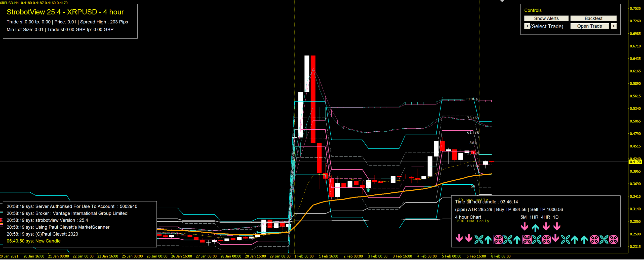Click the pink down arrow under 1D
Viewport: 644px width, 260px height.
click(x=557, y=227)
